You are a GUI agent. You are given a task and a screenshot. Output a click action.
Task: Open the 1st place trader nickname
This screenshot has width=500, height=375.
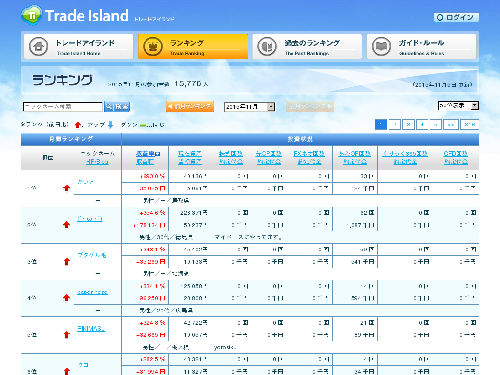[85, 182]
